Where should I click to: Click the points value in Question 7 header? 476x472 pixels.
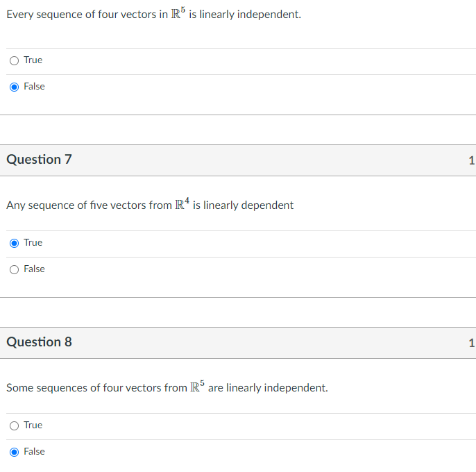[472, 160]
